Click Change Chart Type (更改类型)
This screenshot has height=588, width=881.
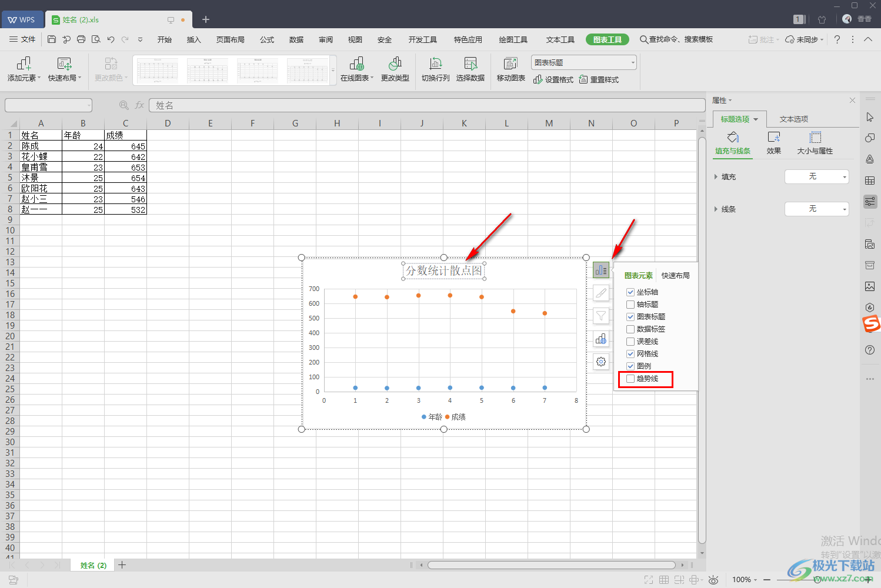point(395,69)
